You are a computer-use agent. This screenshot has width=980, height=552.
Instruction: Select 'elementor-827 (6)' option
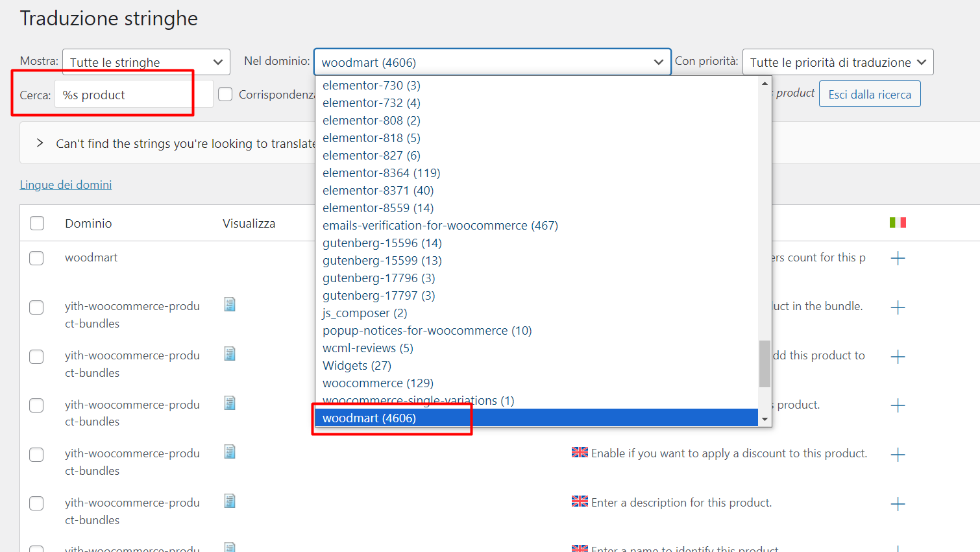(x=537, y=156)
